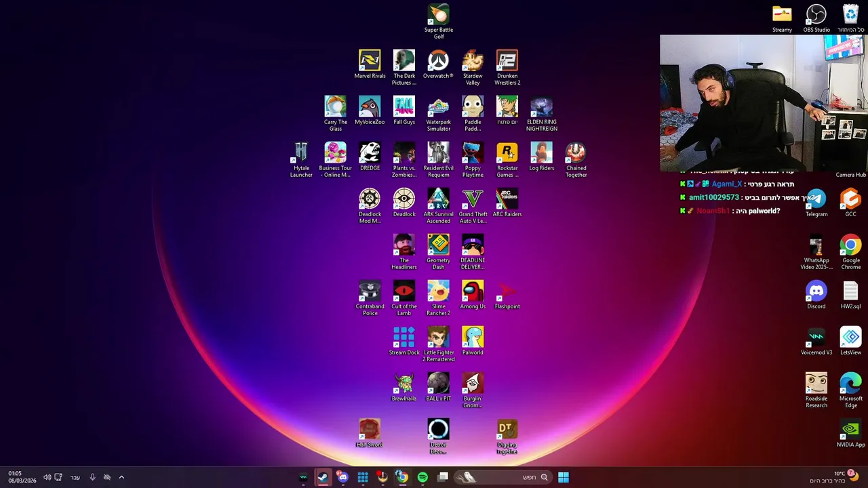The width and height of the screenshot is (868, 488).
Task: Launch NVIDIA App from desktop
Action: [x=850, y=432]
